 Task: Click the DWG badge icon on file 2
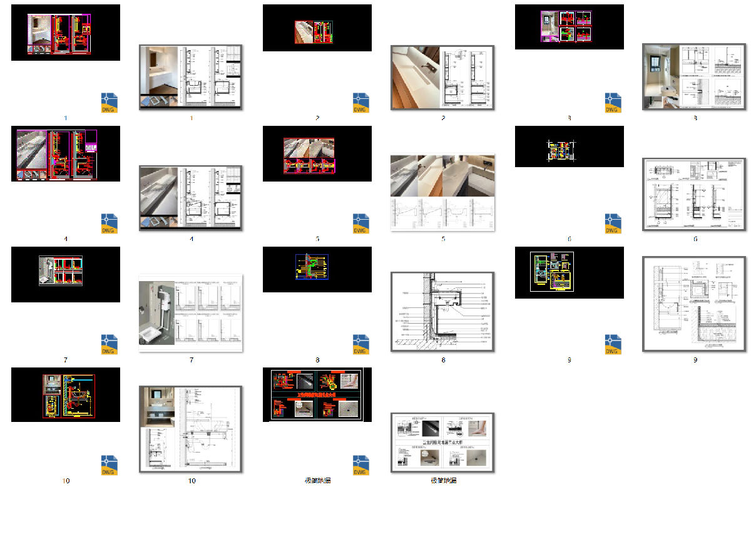(360, 102)
